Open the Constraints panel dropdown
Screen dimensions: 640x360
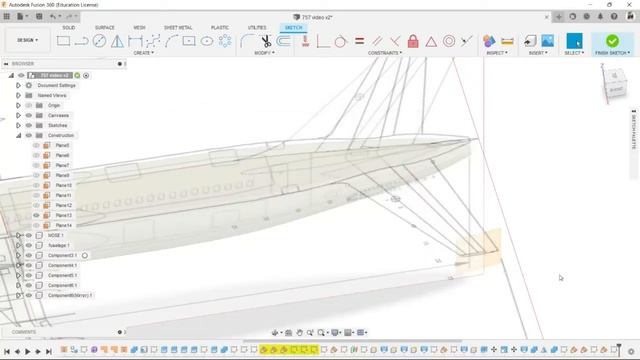coord(385,53)
